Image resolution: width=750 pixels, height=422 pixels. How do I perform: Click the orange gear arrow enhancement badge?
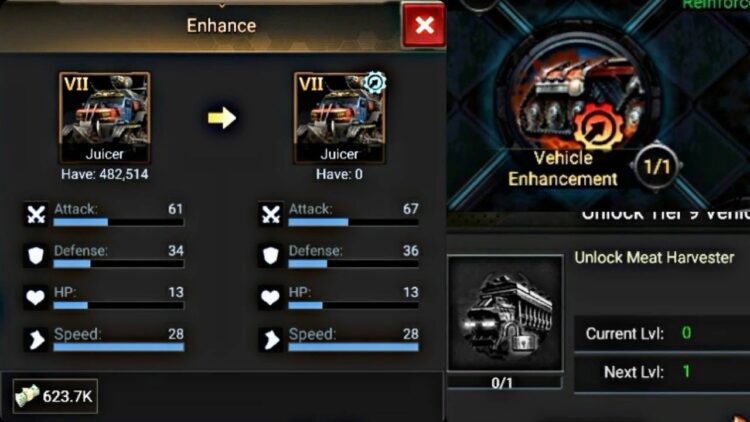click(x=598, y=128)
